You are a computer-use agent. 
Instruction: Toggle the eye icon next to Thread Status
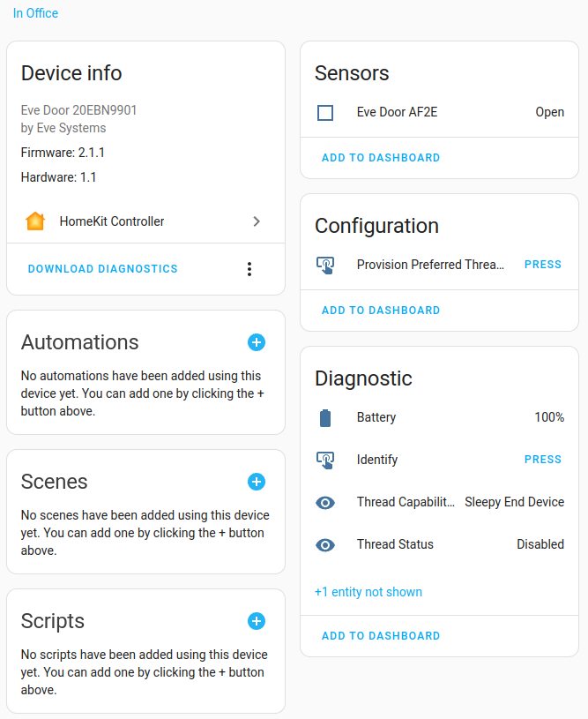tap(325, 544)
